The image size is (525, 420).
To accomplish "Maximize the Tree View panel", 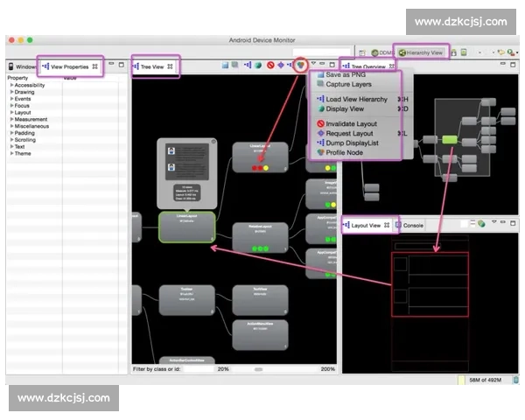I will (x=332, y=64).
